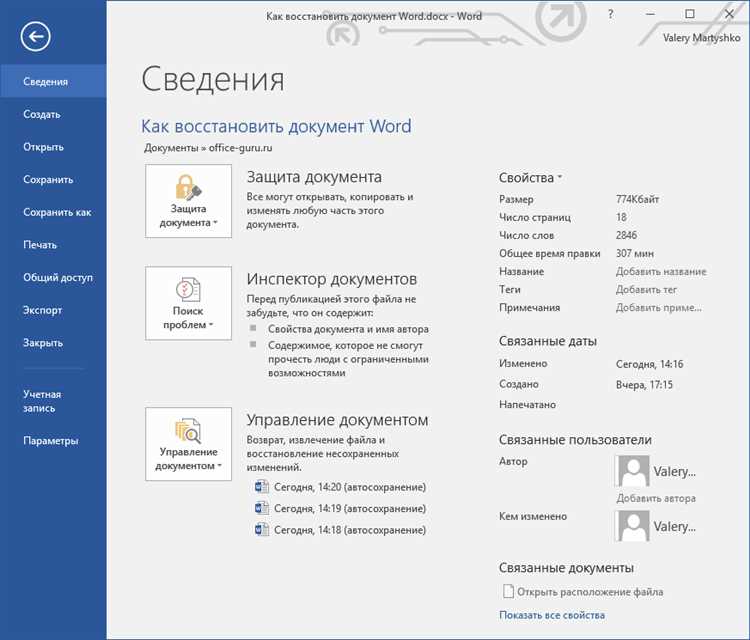
Task: Open the Управление документом dropdown button
Action: 188,444
